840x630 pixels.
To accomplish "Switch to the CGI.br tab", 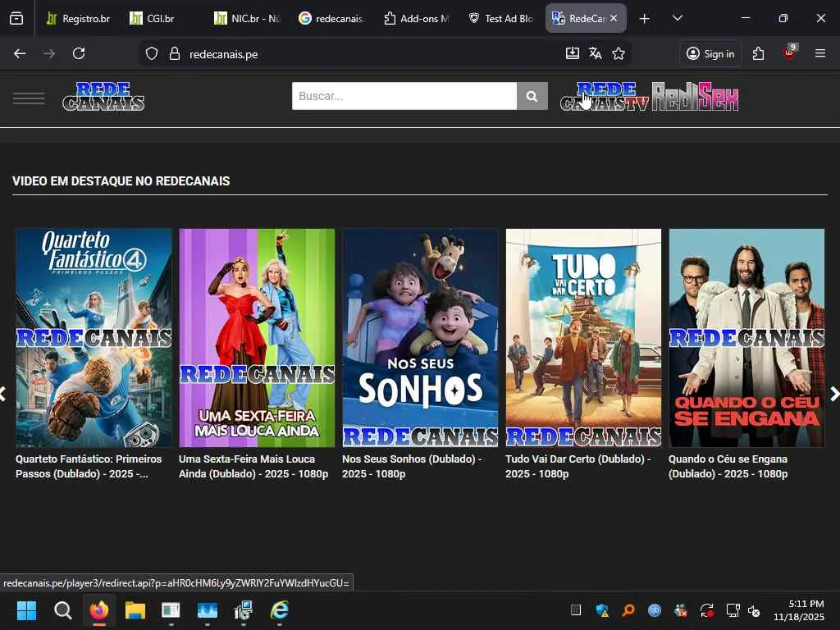I will pyautogui.click(x=161, y=18).
